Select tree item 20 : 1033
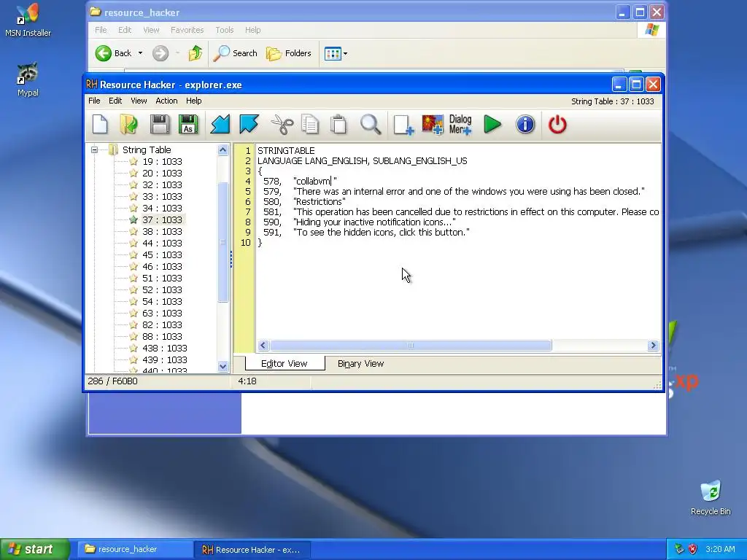This screenshot has height=560, width=747. click(x=162, y=174)
